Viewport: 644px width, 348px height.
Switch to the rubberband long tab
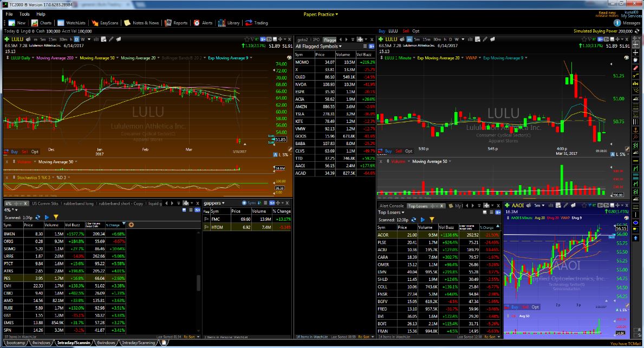[x=79, y=203]
